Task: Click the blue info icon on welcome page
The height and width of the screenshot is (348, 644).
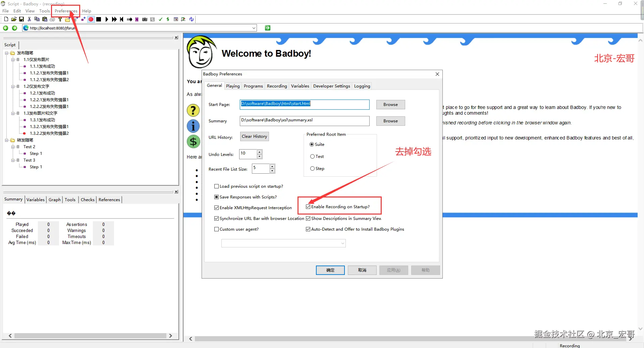Action: 193,126
